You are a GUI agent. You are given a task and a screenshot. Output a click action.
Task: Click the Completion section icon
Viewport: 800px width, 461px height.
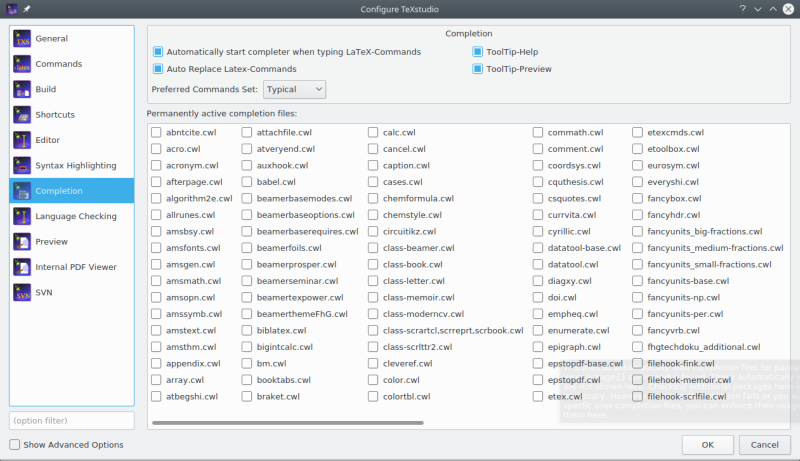(22, 191)
